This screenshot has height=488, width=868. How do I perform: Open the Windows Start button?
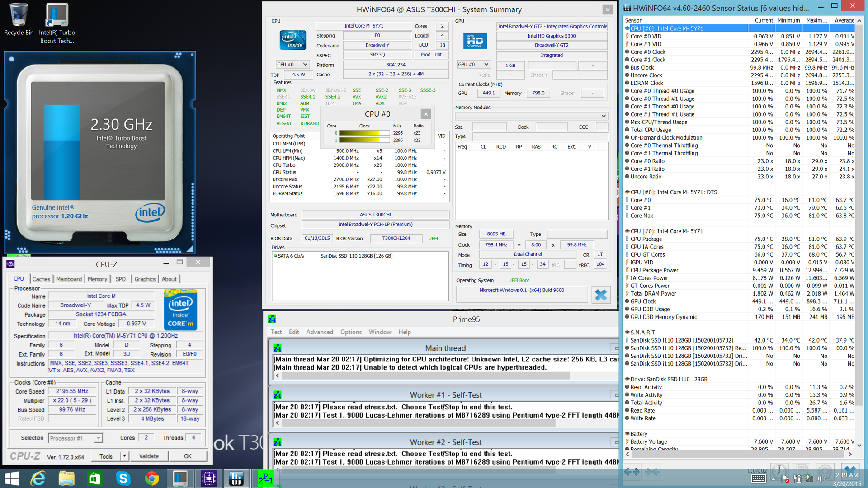(x=11, y=479)
